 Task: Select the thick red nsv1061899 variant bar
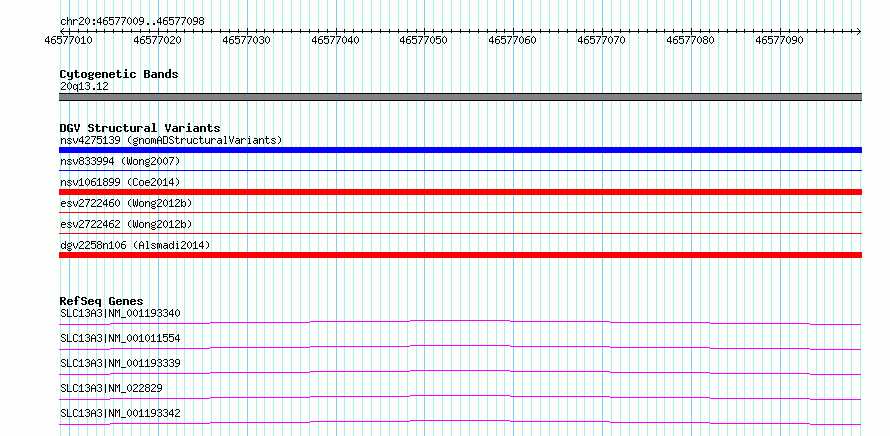460,192
